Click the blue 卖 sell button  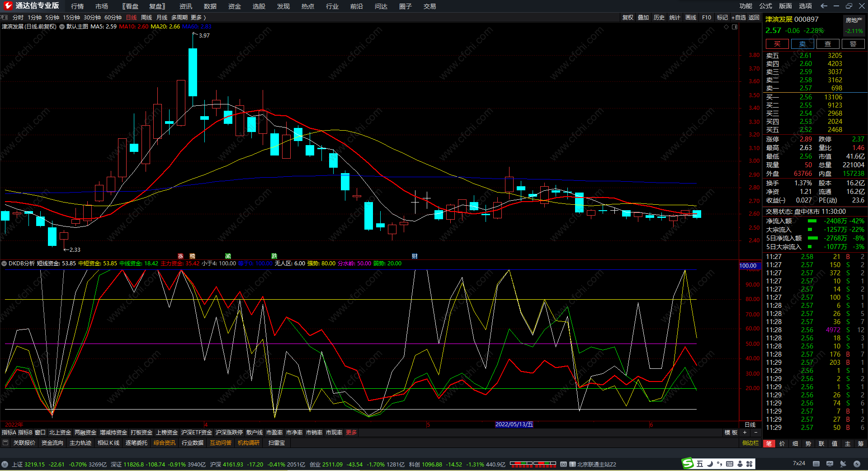point(802,44)
